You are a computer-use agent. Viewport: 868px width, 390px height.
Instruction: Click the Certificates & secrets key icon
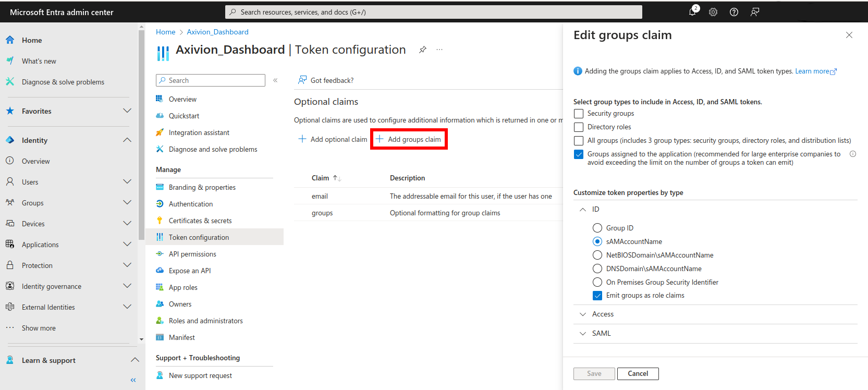point(160,221)
